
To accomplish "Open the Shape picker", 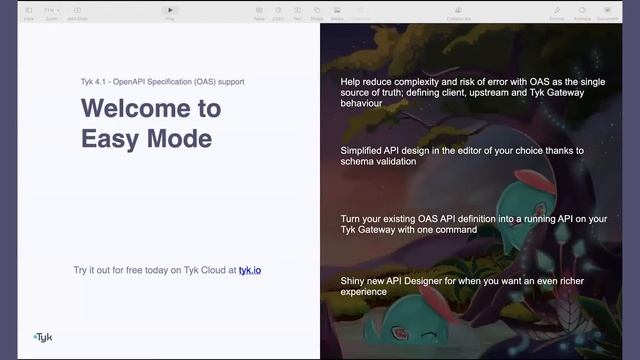I will tap(317, 13).
